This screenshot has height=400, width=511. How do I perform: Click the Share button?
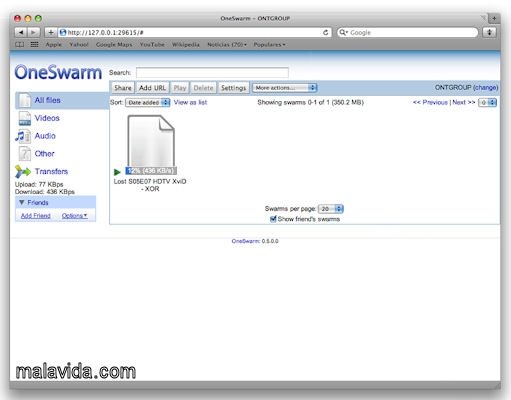click(123, 88)
